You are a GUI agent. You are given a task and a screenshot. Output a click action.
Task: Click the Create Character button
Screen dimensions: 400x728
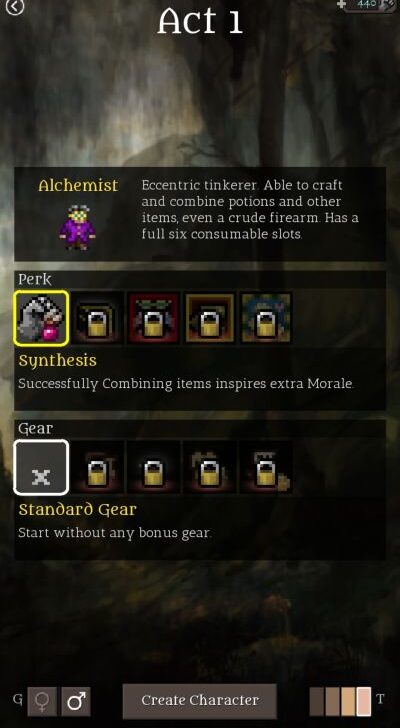200,701
